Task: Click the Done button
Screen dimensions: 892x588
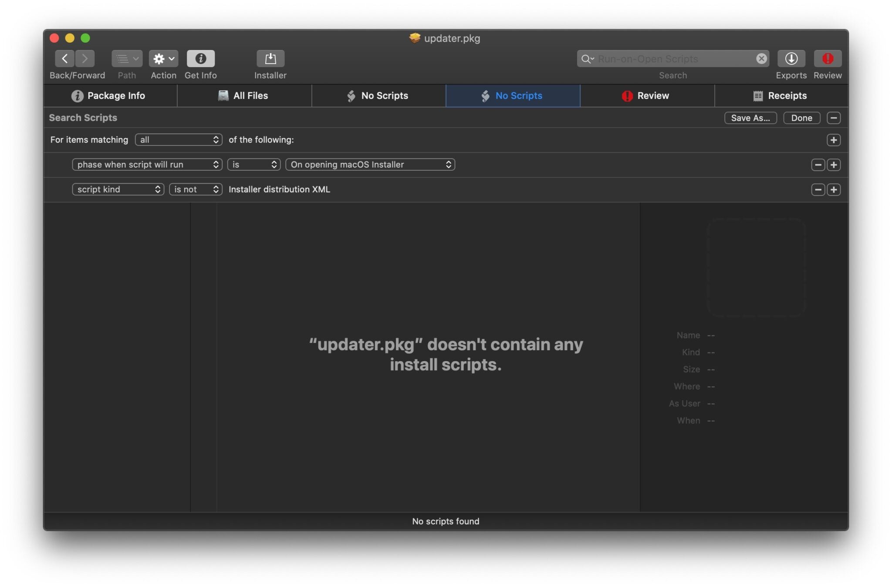Action: [x=801, y=118]
